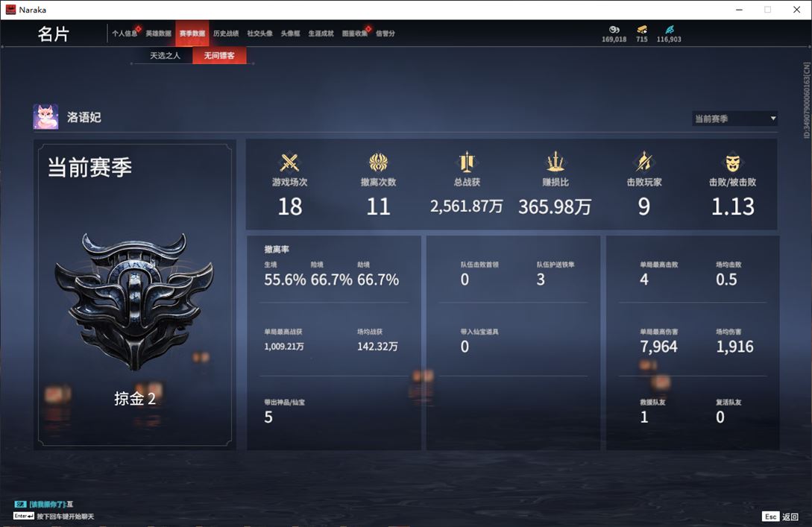Click the crossed swords 游戏场次 icon
Screen dimensions: 812x527
[290, 162]
